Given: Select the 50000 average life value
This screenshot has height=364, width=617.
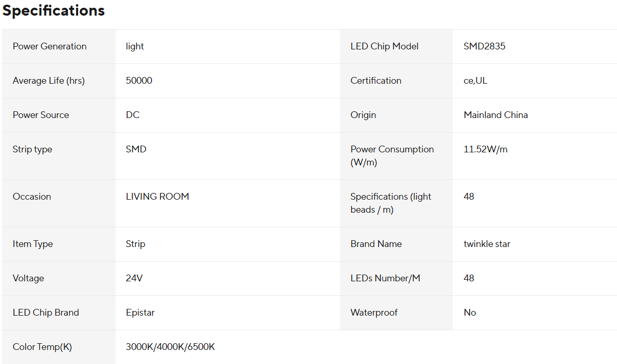Looking at the screenshot, I should point(139,81).
